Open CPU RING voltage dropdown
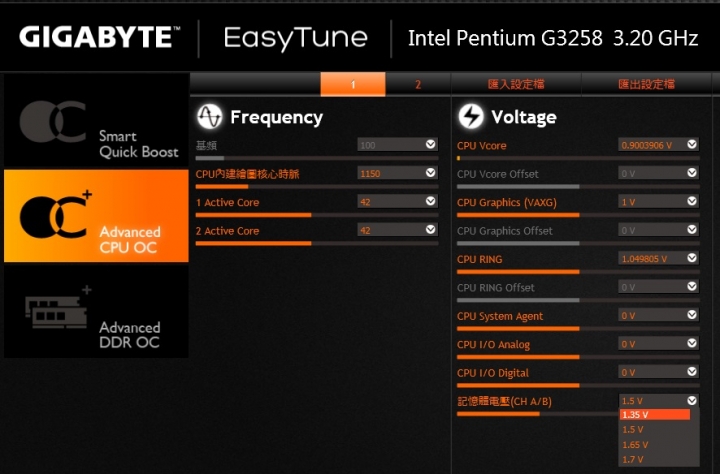 pos(692,258)
